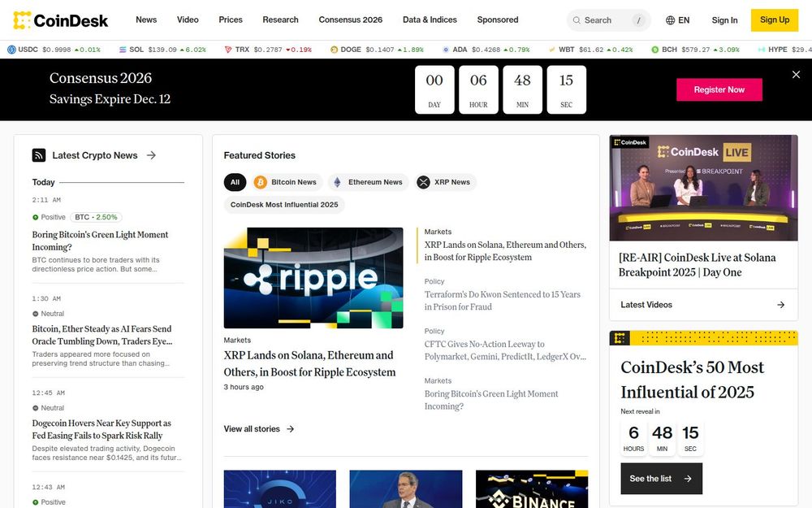
Task: Click the BTC 2.50% tag
Action: [96, 217]
